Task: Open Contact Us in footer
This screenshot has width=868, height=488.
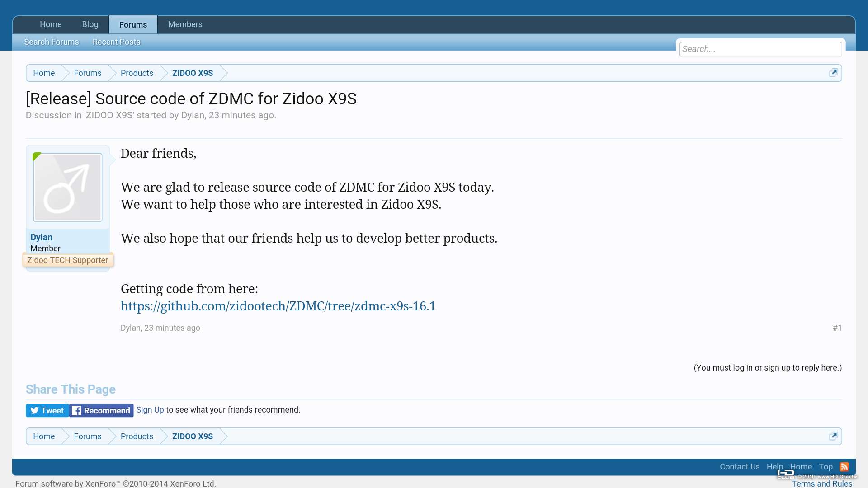Action: pos(739,467)
